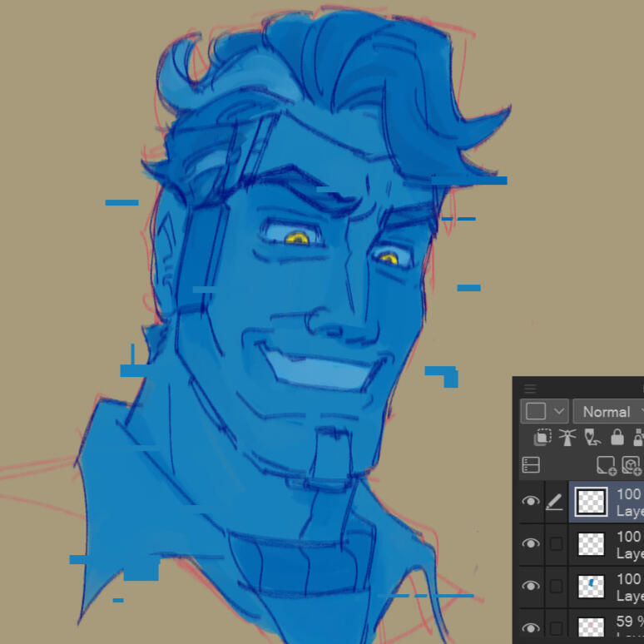Open the Normal blending mode dropdown
The width and height of the screenshot is (644, 644).
click(609, 412)
